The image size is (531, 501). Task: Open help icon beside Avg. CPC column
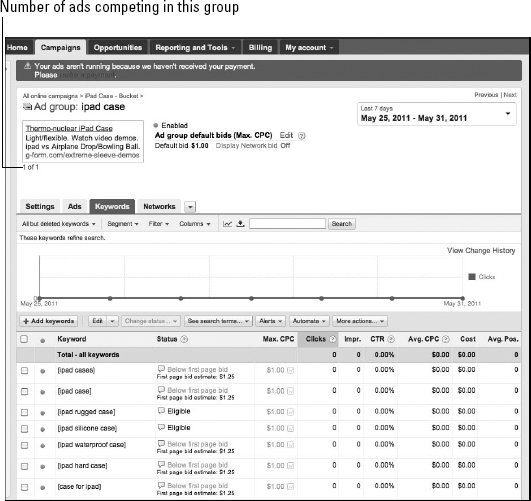point(446,339)
